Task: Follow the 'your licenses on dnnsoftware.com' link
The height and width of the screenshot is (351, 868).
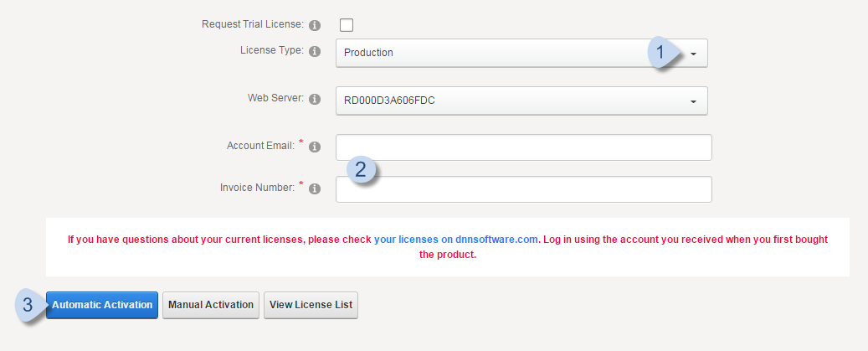Action: [x=455, y=240]
